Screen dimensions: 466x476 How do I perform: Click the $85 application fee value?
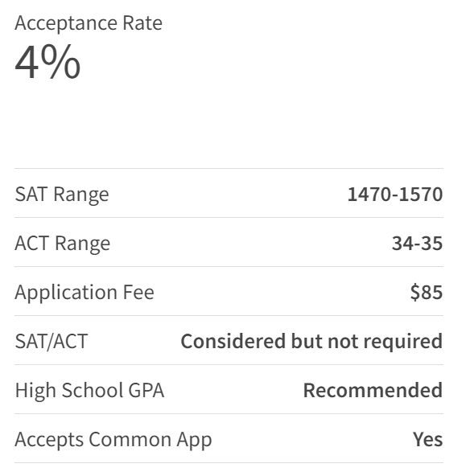click(427, 293)
